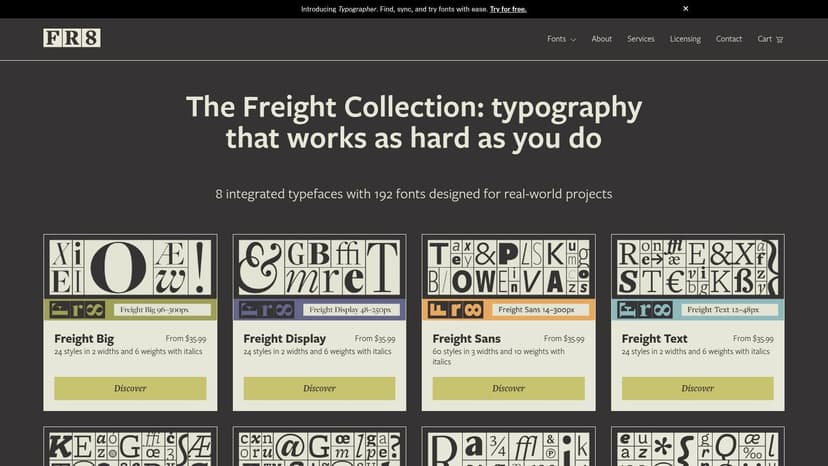The image size is (828, 466).
Task: Close the Typographer announcement banner
Action: click(x=685, y=8)
